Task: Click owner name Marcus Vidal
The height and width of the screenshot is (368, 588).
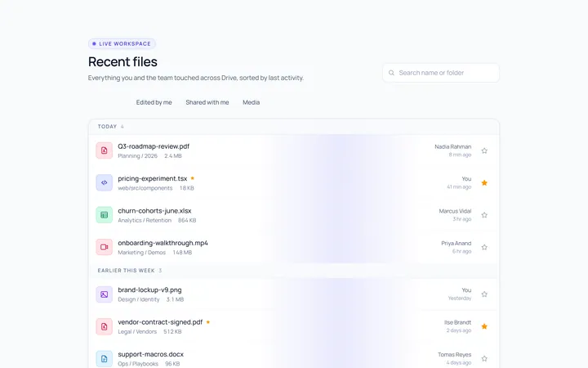Action: coord(455,211)
